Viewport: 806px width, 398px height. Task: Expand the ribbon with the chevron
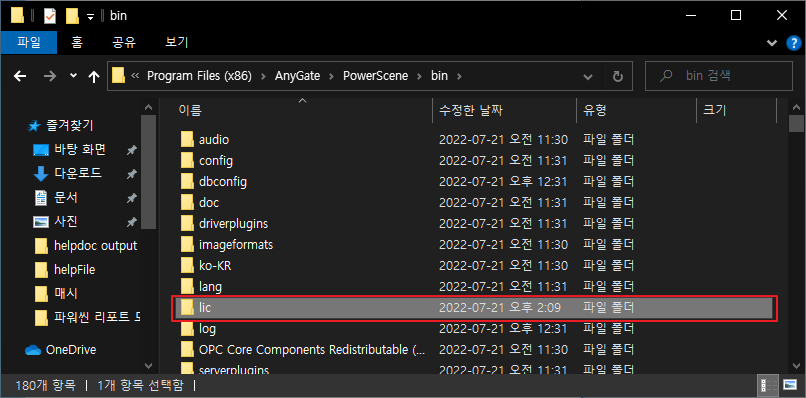pyautogui.click(x=772, y=43)
